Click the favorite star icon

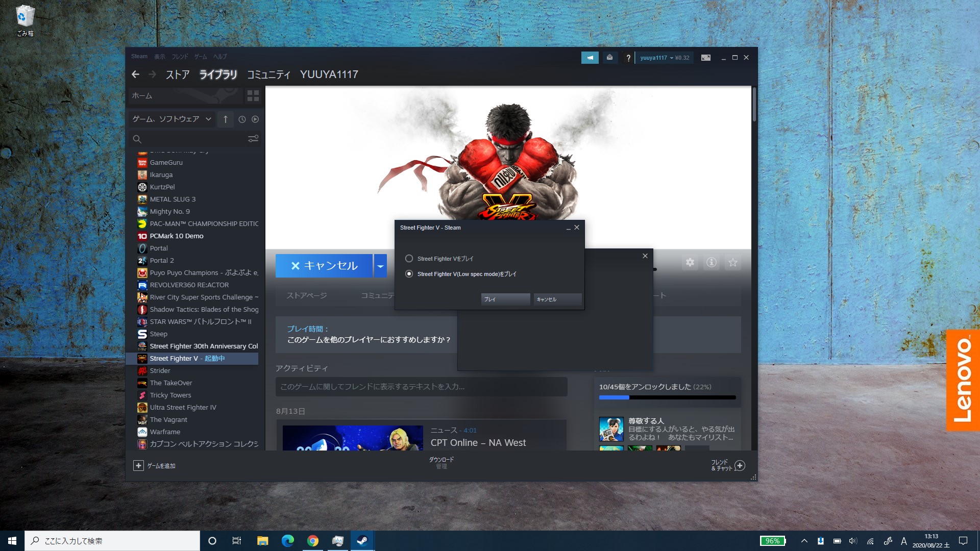(733, 262)
